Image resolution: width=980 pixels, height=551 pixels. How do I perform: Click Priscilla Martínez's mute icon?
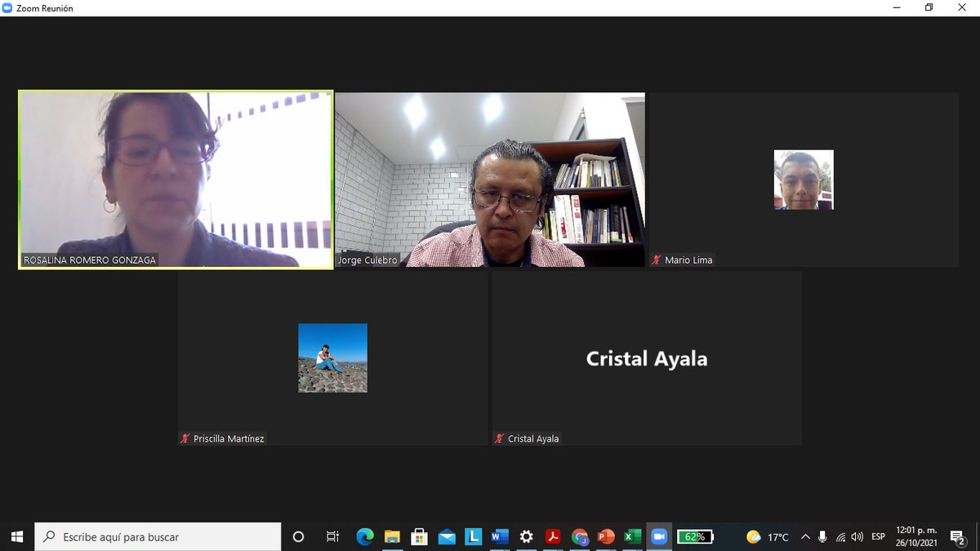click(x=185, y=438)
